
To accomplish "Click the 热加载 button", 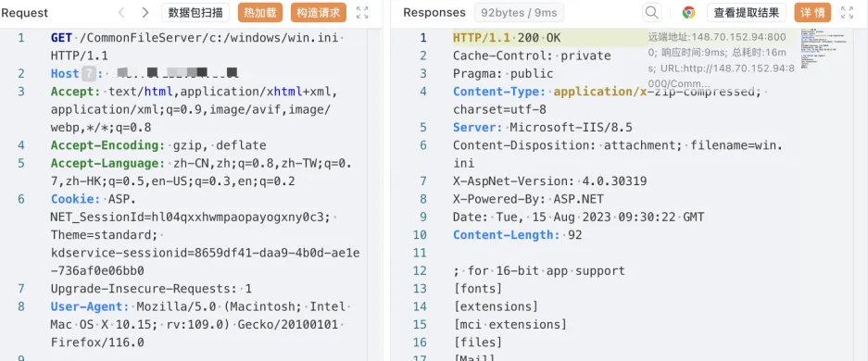I will (260, 13).
